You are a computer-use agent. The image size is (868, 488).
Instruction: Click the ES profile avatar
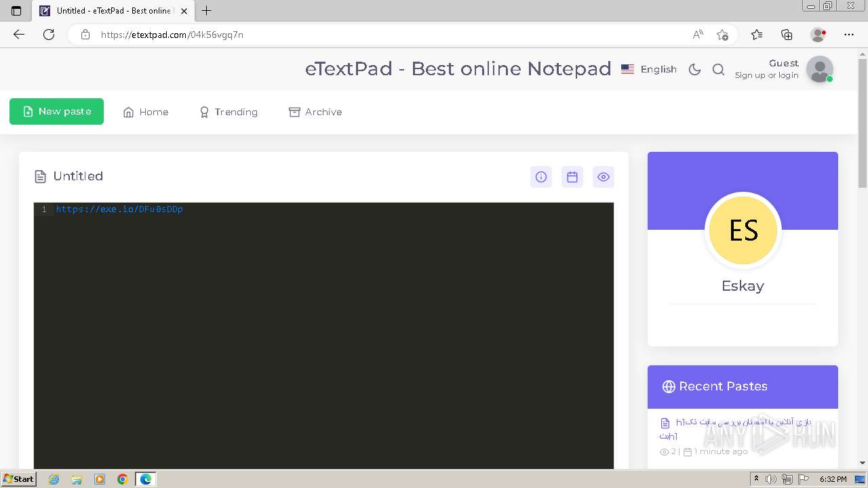coord(743,230)
